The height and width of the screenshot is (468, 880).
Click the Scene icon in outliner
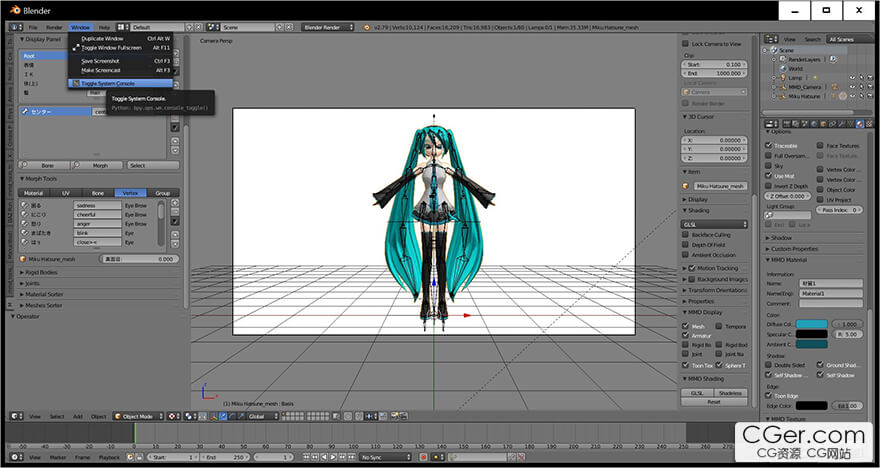774,50
